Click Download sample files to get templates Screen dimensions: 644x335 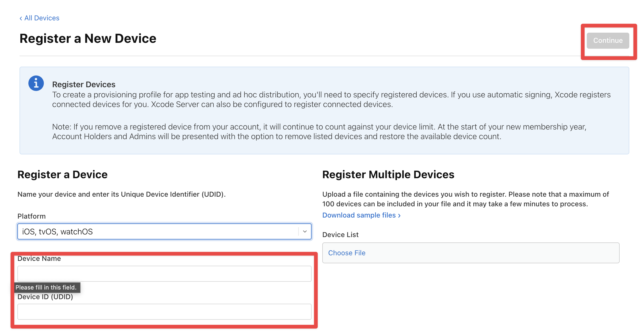click(x=359, y=215)
